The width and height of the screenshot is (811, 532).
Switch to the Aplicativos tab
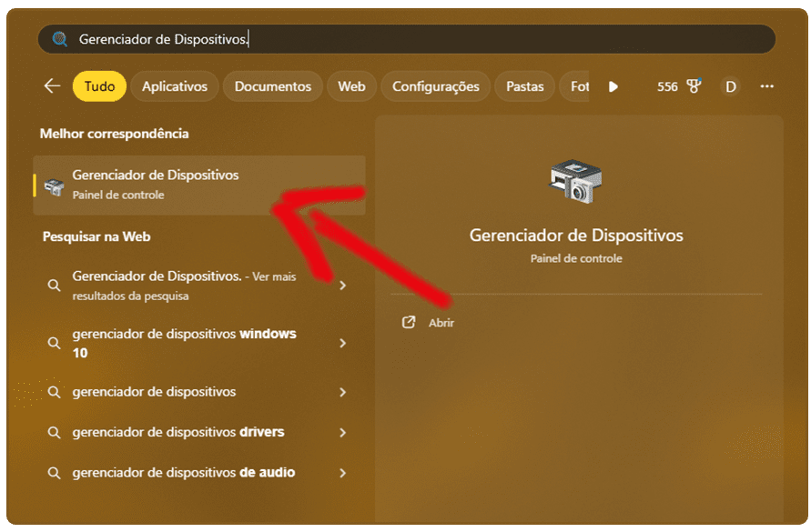point(175,86)
